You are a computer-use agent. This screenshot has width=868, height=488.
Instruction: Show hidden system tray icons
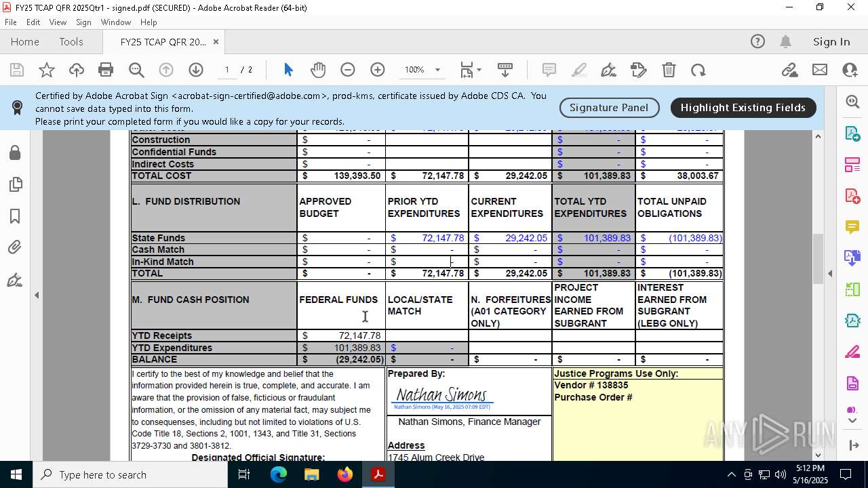(731, 474)
